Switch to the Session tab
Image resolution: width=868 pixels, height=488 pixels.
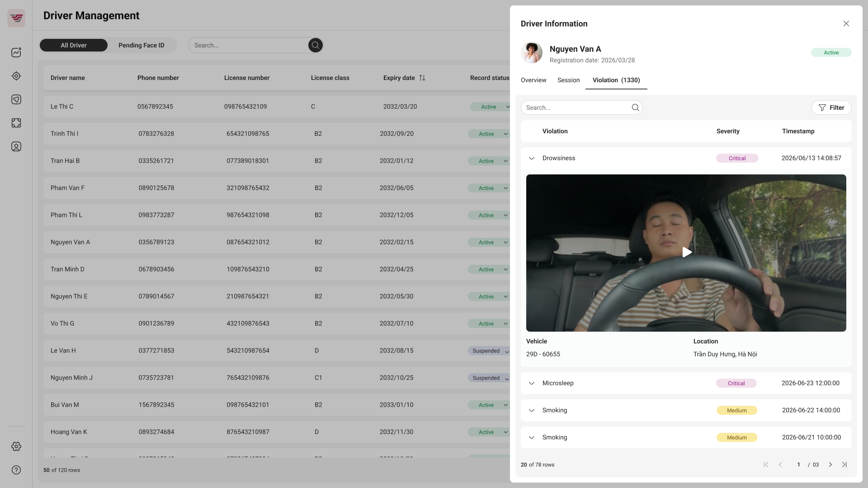pyautogui.click(x=568, y=80)
